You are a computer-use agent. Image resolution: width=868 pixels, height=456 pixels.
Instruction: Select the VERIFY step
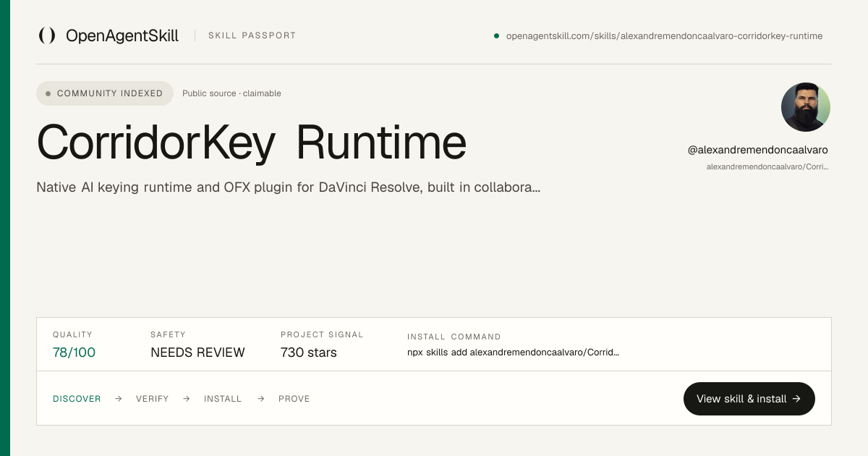pos(153,399)
